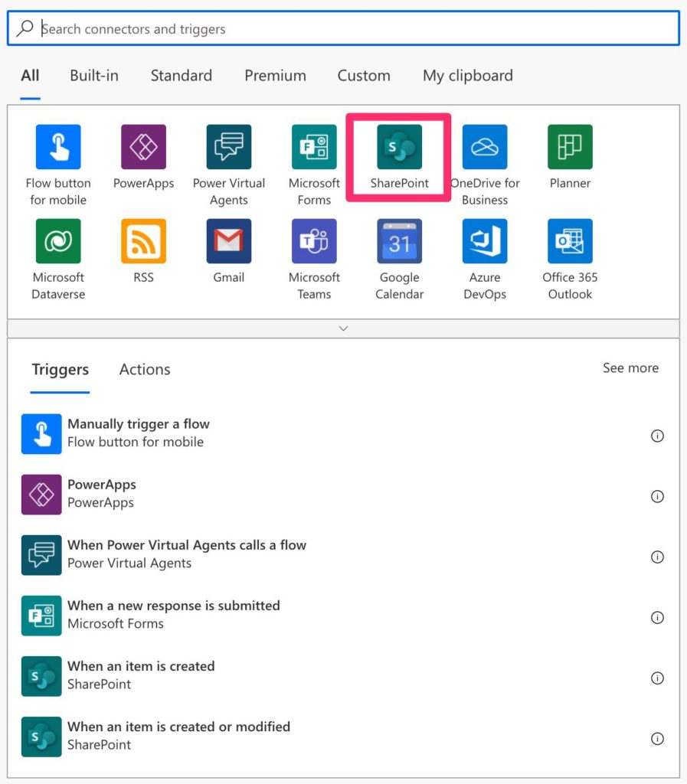The height and width of the screenshot is (784, 687).
Task: Select the PowerApps connector icon
Action: pos(143,147)
